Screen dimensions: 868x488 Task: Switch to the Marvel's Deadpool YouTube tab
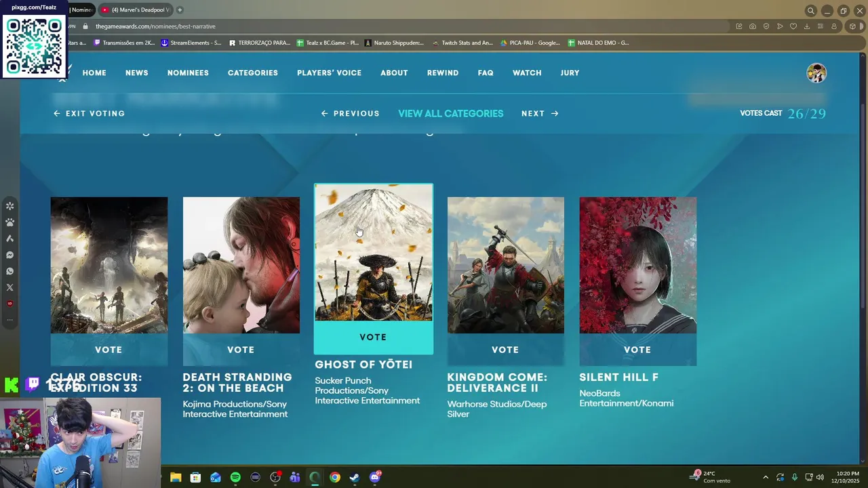click(x=136, y=10)
